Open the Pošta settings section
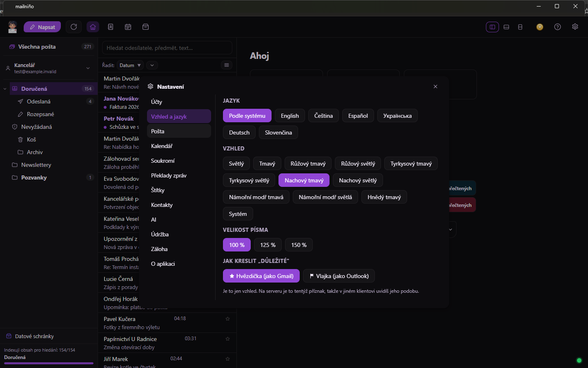Image resolution: width=588 pixels, height=368 pixels. click(x=179, y=131)
